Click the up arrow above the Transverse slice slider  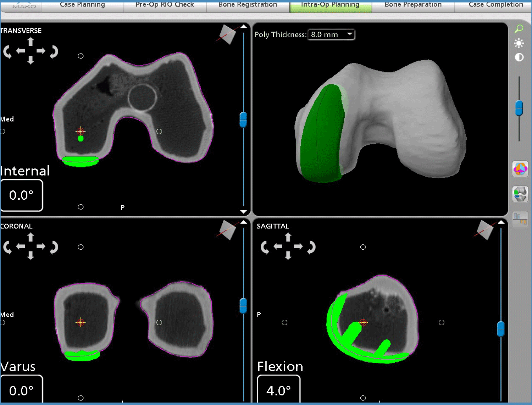(x=244, y=26)
